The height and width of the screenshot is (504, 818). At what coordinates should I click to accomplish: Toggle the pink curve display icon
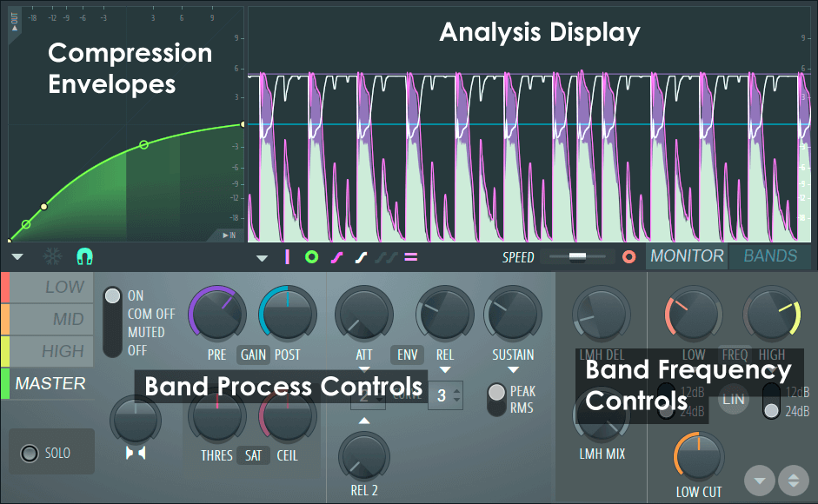pyautogui.click(x=336, y=257)
